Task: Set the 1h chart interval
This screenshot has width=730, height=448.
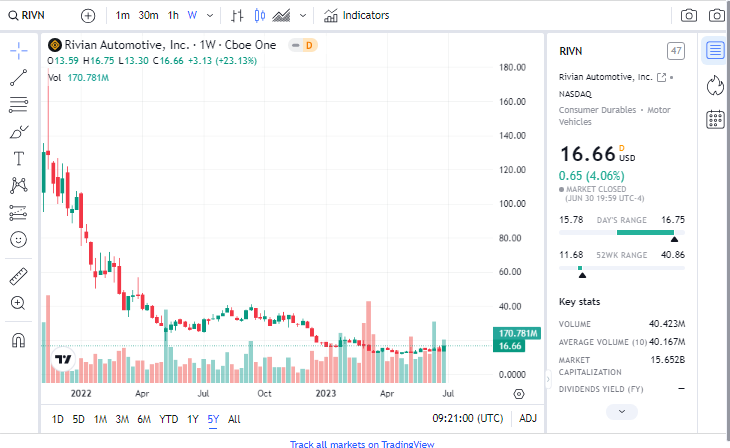Action: 173,15
